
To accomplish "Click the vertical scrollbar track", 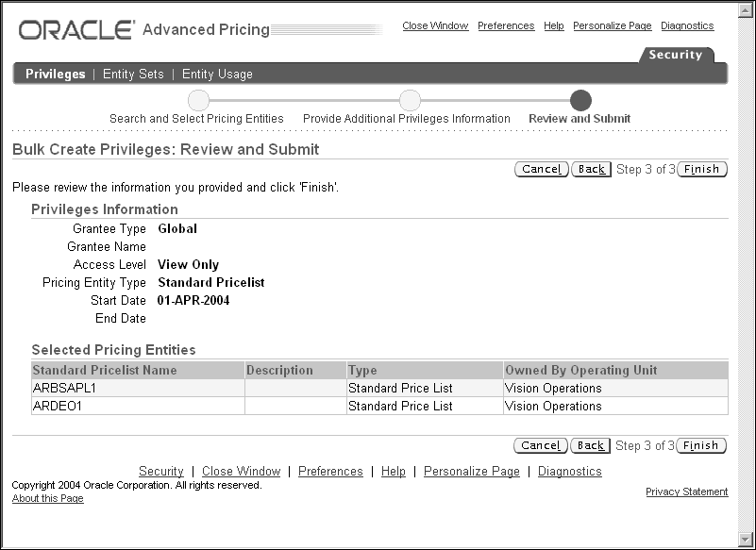I will pyautogui.click(x=745, y=275).
